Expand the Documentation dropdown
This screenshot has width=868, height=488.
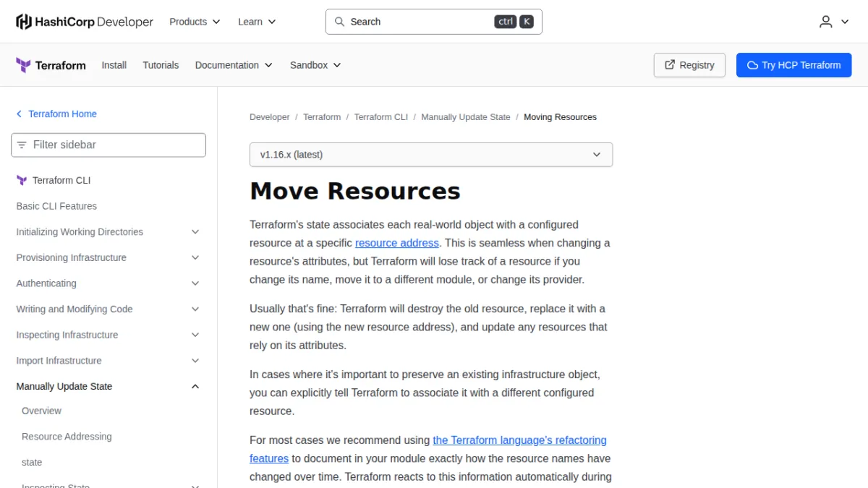234,65
